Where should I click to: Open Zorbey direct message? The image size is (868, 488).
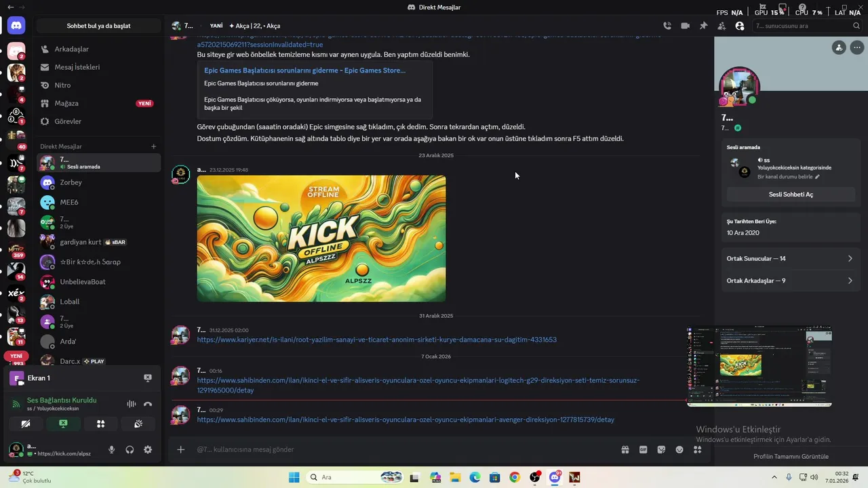pos(98,182)
